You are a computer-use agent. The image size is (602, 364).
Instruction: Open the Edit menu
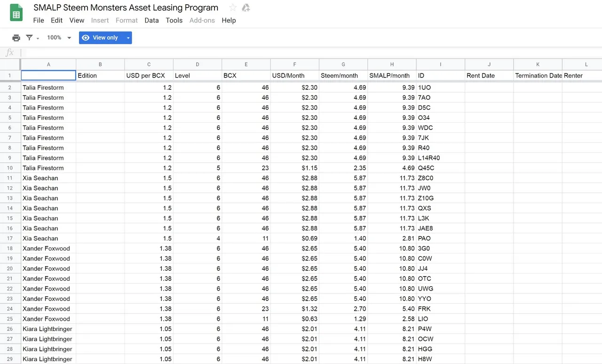pos(57,20)
